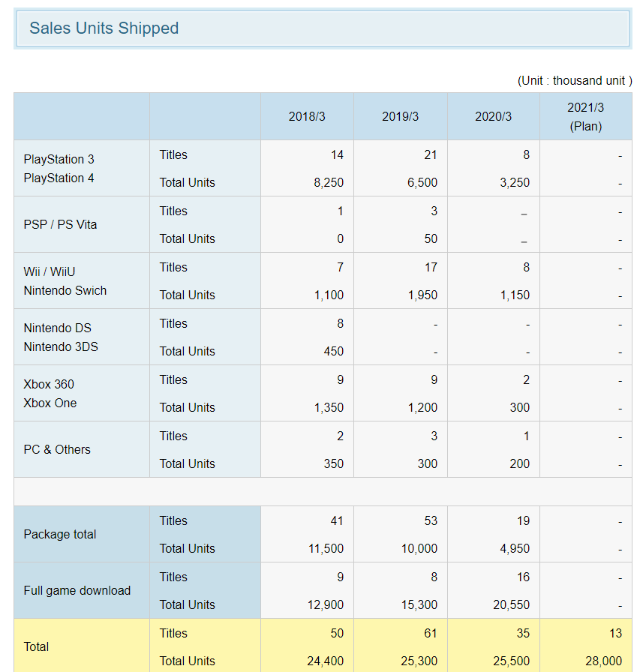Click the 'Package total' row label
The height and width of the screenshot is (672, 643).
click(59, 535)
